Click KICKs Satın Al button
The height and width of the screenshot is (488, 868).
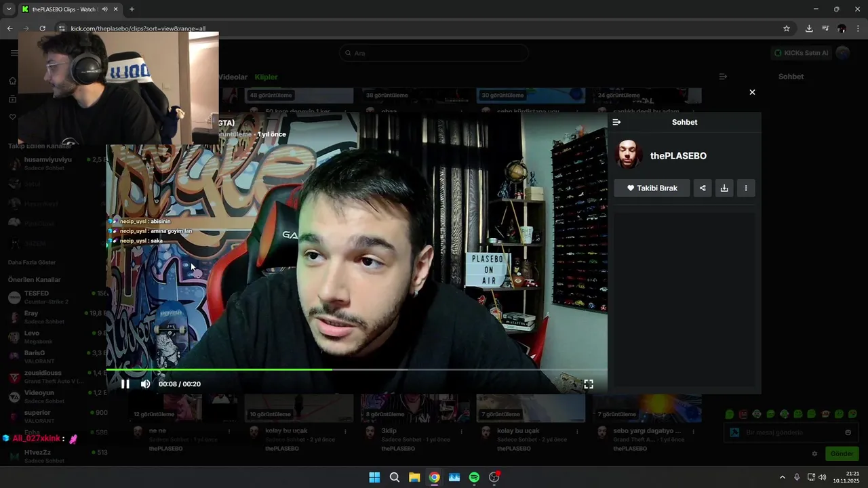tap(801, 53)
